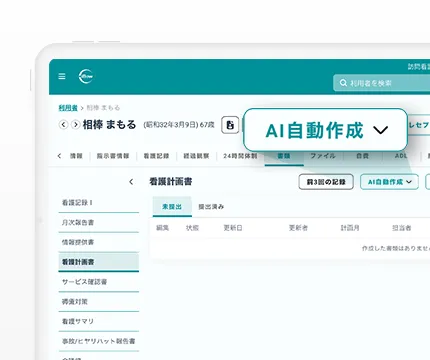Open 月次報告書 in the sidebar
The height and width of the screenshot is (360, 430).
tap(99, 222)
